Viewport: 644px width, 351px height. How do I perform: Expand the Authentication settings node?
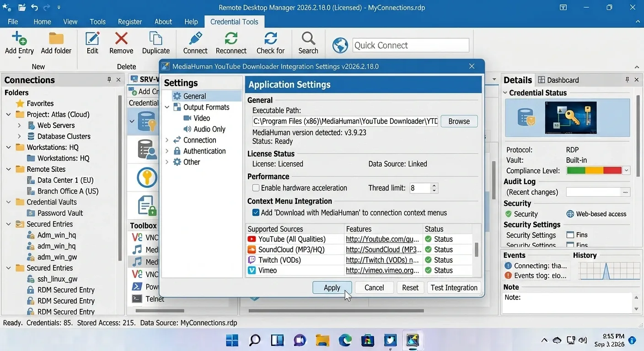point(167,151)
